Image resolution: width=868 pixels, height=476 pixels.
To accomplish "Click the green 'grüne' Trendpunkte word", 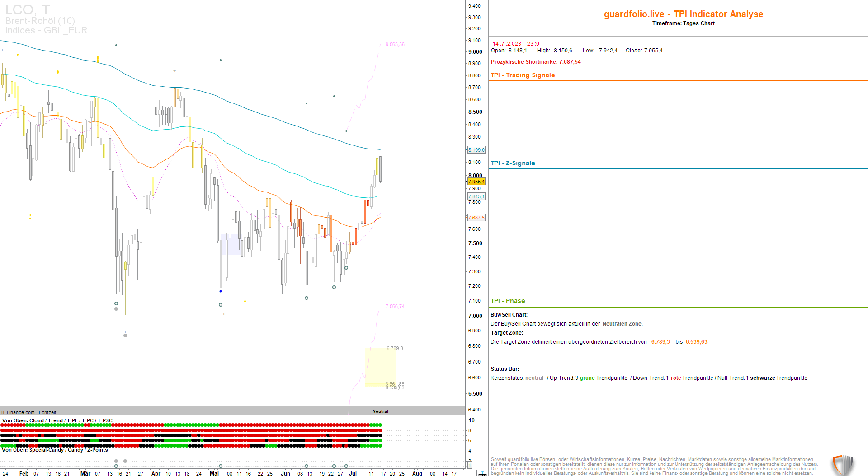I will pyautogui.click(x=587, y=378).
